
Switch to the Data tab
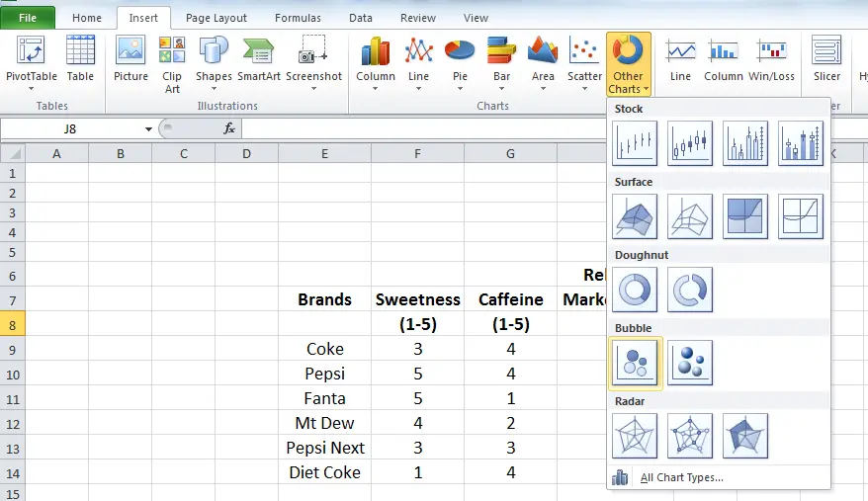(x=361, y=18)
